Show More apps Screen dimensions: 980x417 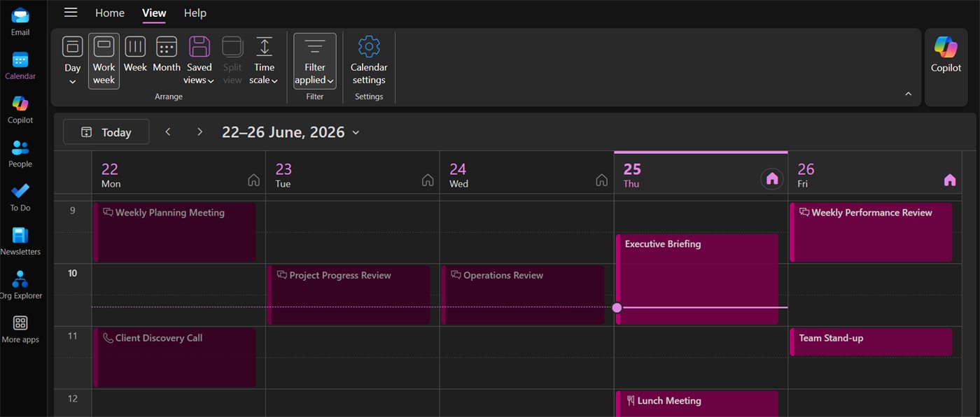tap(20, 330)
